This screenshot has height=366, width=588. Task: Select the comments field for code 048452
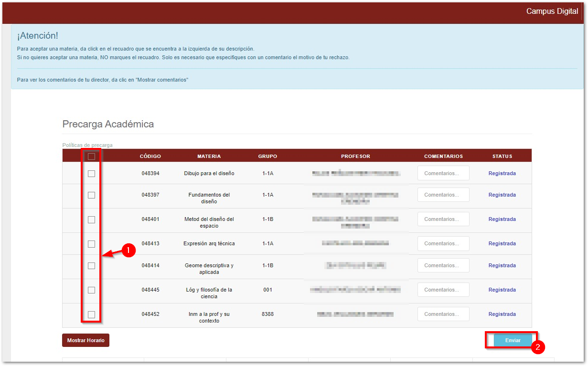443,314
